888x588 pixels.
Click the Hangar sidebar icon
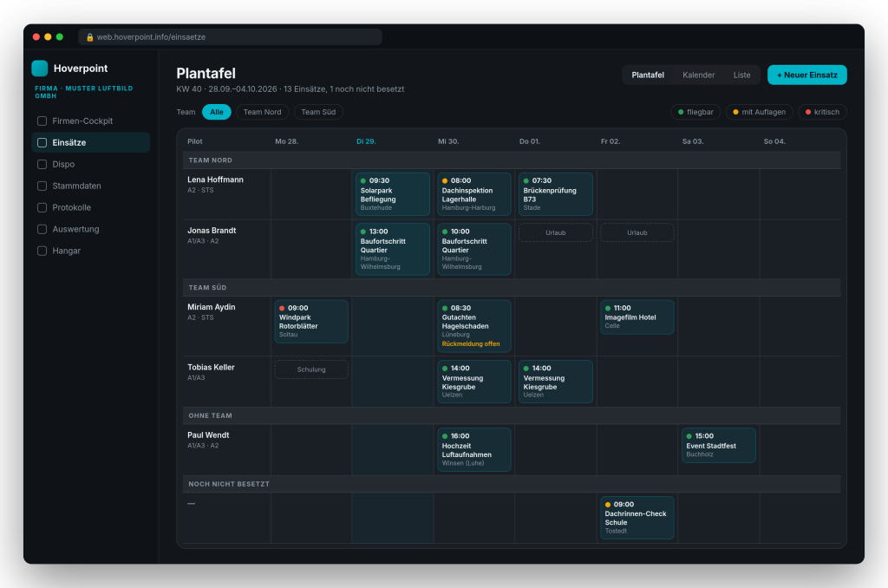[x=42, y=251]
